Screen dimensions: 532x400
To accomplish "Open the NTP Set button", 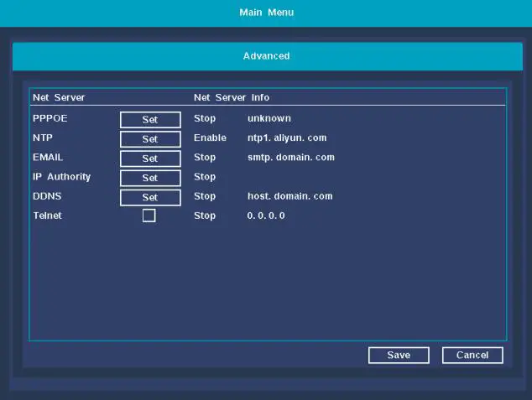I will click(150, 139).
